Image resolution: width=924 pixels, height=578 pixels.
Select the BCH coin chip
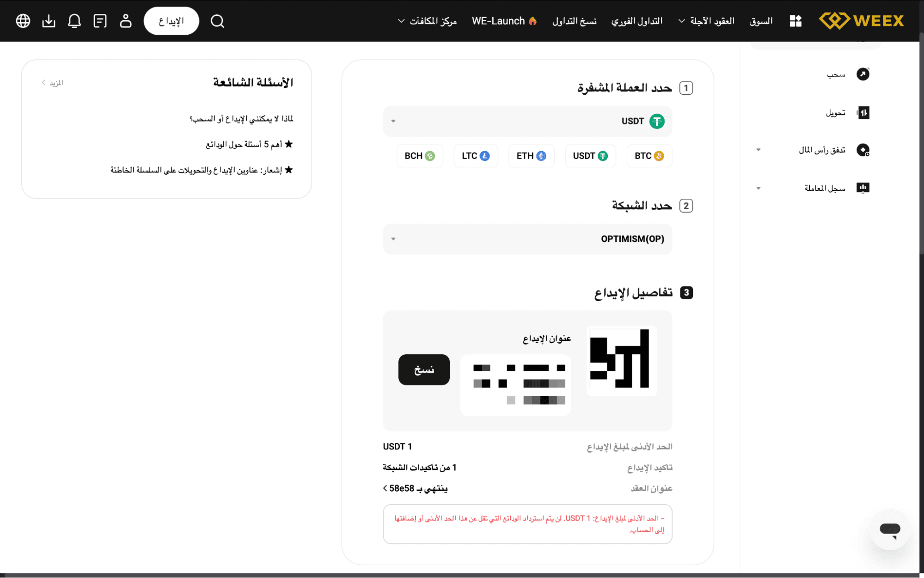click(419, 156)
